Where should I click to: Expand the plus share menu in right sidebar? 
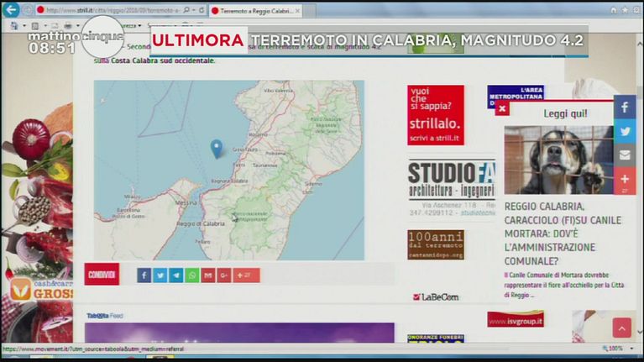pos(625,180)
